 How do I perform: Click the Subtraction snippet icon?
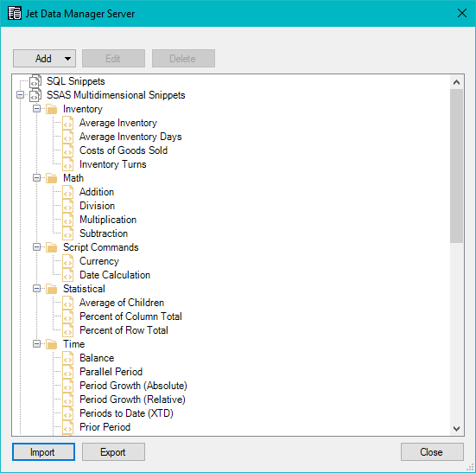pos(68,233)
